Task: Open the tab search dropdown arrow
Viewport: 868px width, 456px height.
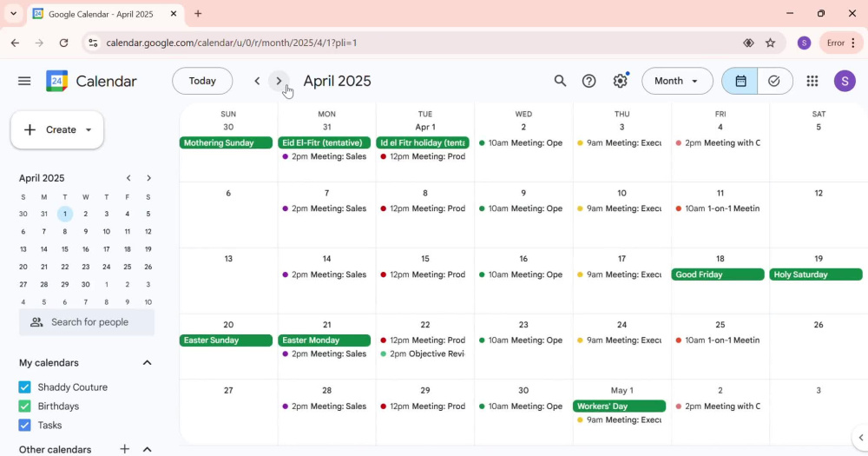Action: [13, 14]
